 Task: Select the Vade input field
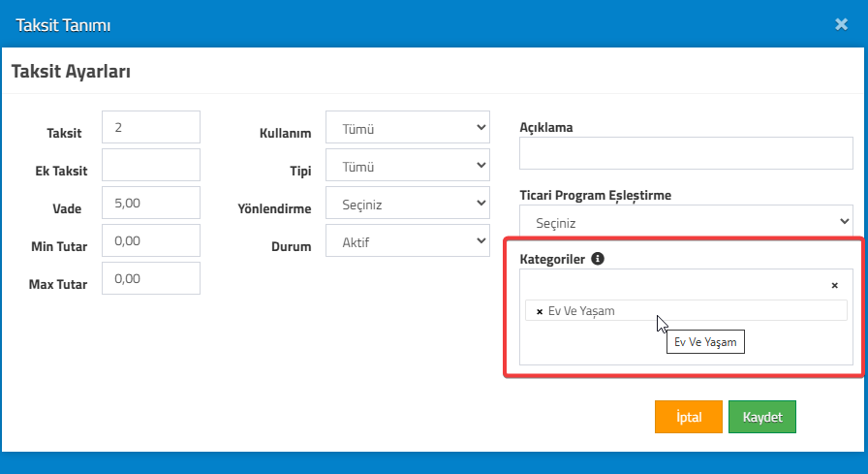150,203
